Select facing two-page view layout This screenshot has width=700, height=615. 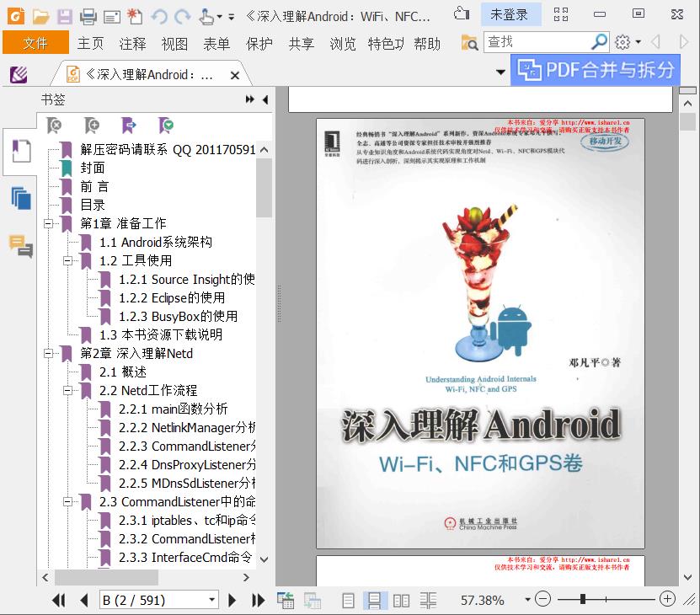tap(401, 601)
